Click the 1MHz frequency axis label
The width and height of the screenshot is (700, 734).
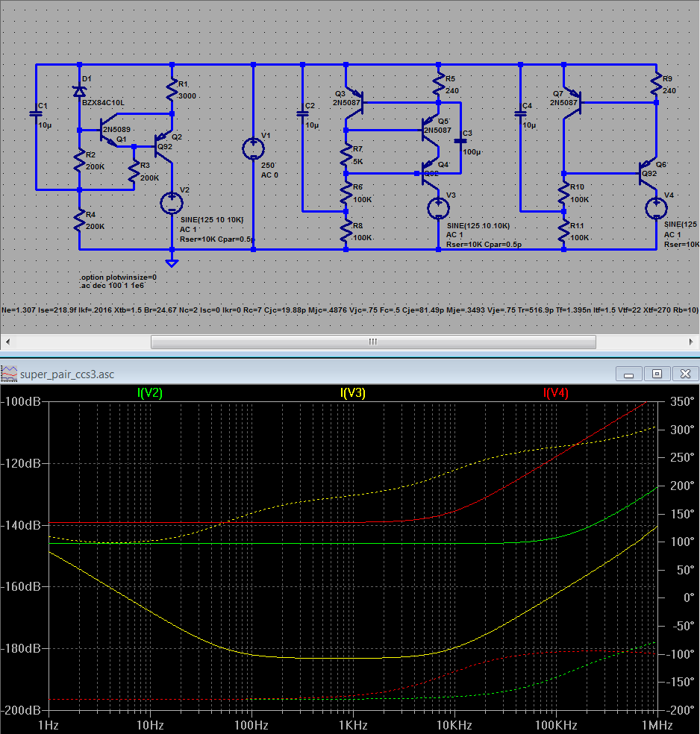[x=657, y=726]
